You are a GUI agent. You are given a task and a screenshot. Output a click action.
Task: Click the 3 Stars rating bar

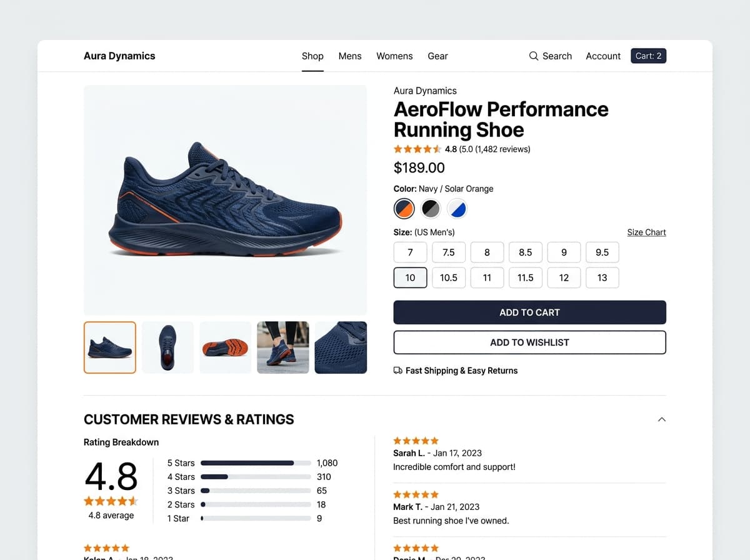pos(256,491)
